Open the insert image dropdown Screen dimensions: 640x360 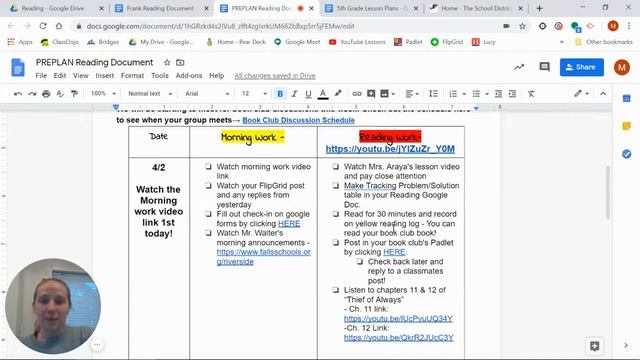pyautogui.click(x=387, y=94)
